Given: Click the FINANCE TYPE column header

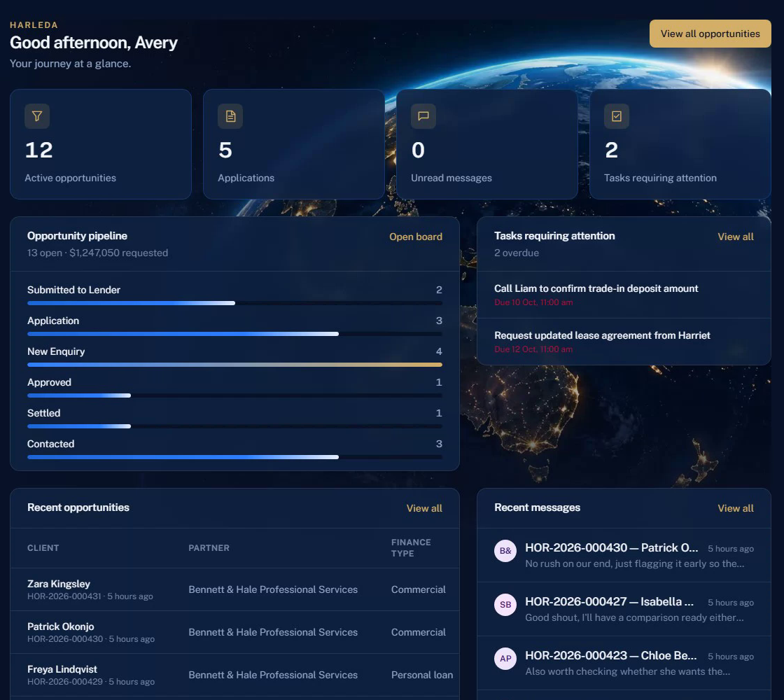Looking at the screenshot, I should 411,548.
